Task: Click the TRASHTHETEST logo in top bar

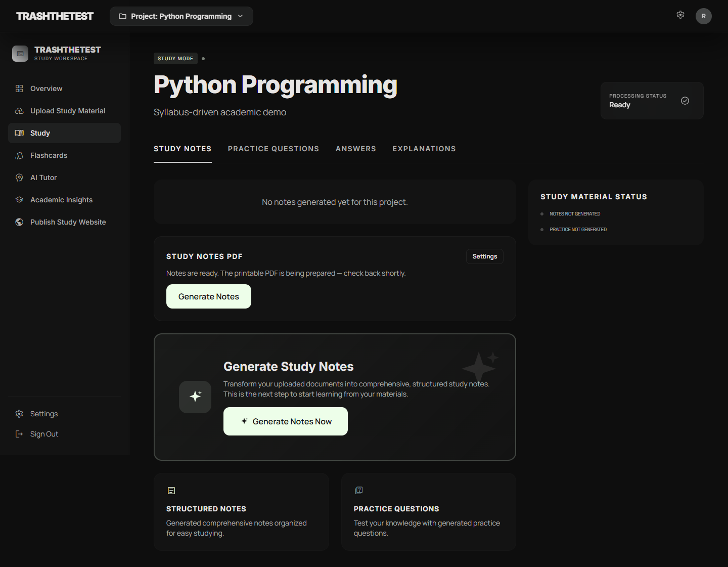Action: [x=55, y=16]
